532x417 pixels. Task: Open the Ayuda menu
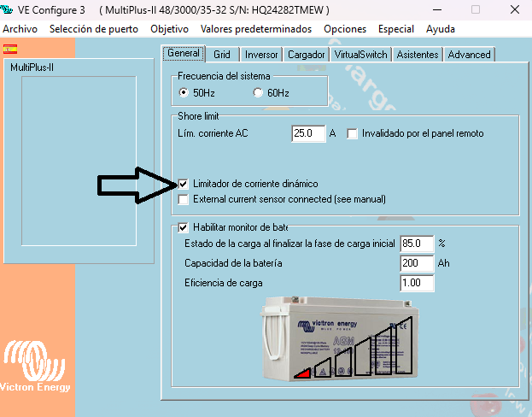click(441, 29)
